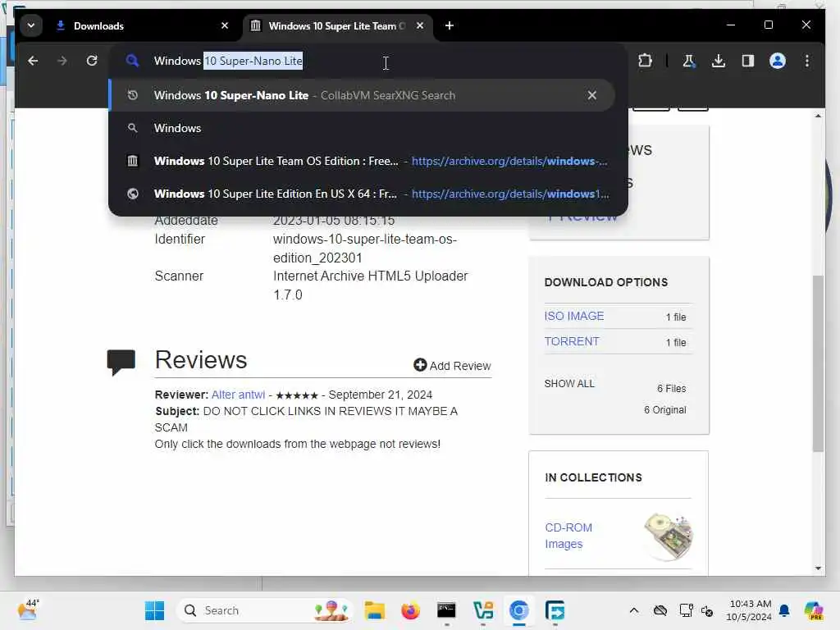Select the Windows 10 Super-Nano Lite suggestion
This screenshot has height=630, width=840.
(x=362, y=95)
